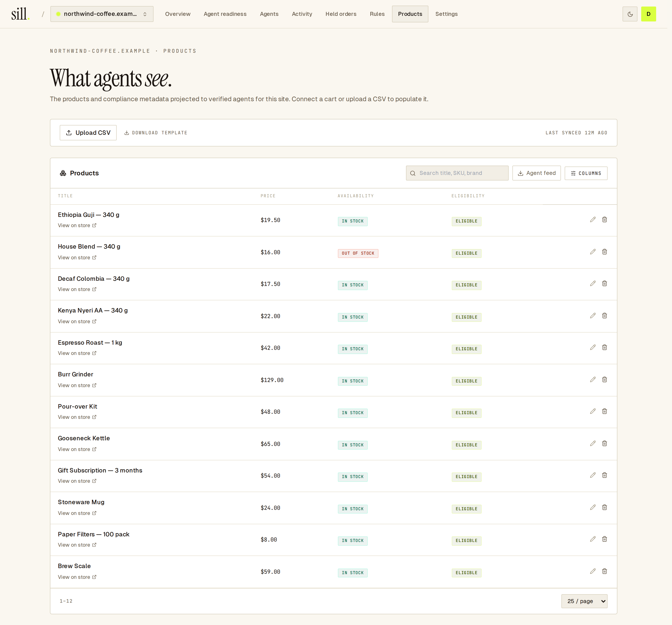Image resolution: width=672 pixels, height=625 pixels.
Task: Download the CSV template
Action: point(156,133)
